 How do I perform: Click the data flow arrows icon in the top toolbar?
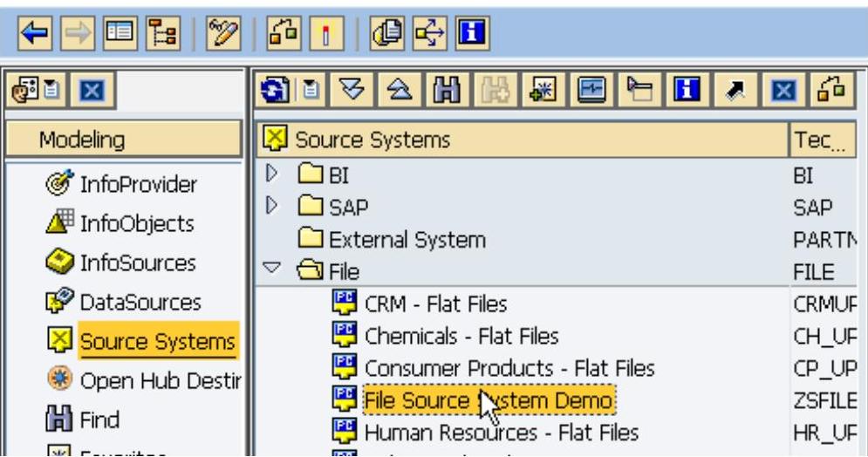[429, 33]
